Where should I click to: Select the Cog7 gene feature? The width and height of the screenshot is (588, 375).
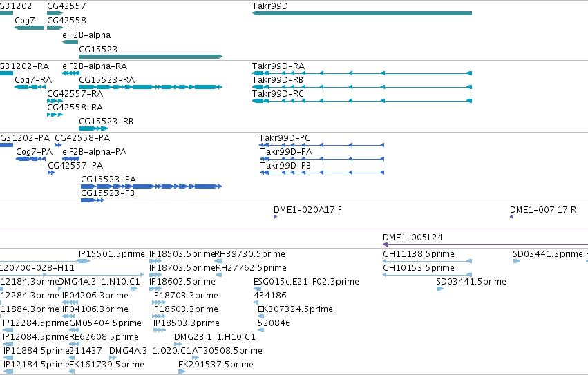(29, 28)
